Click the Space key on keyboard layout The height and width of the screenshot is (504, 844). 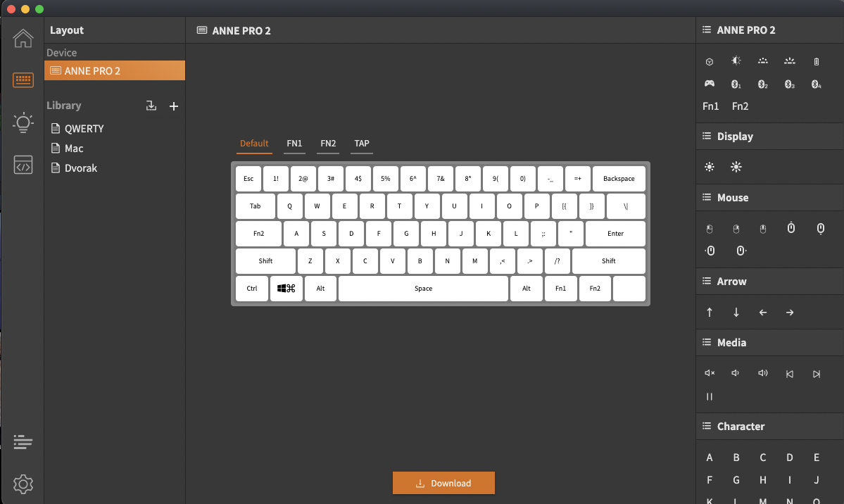click(x=423, y=289)
